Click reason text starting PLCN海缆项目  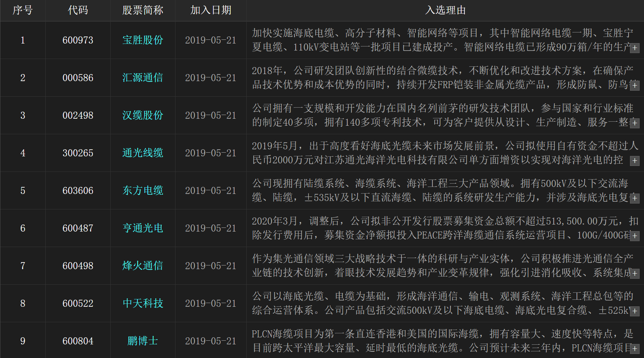[442, 341]
